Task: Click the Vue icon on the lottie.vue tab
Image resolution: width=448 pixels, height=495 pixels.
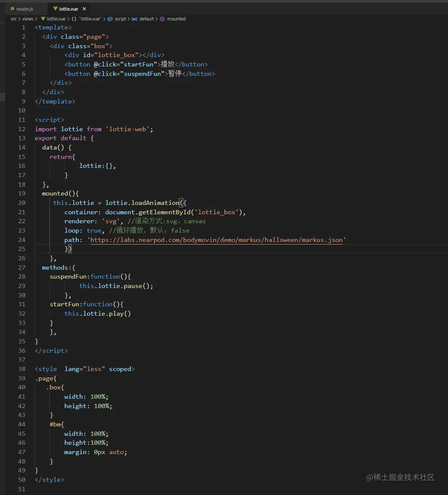Action: tap(55, 8)
